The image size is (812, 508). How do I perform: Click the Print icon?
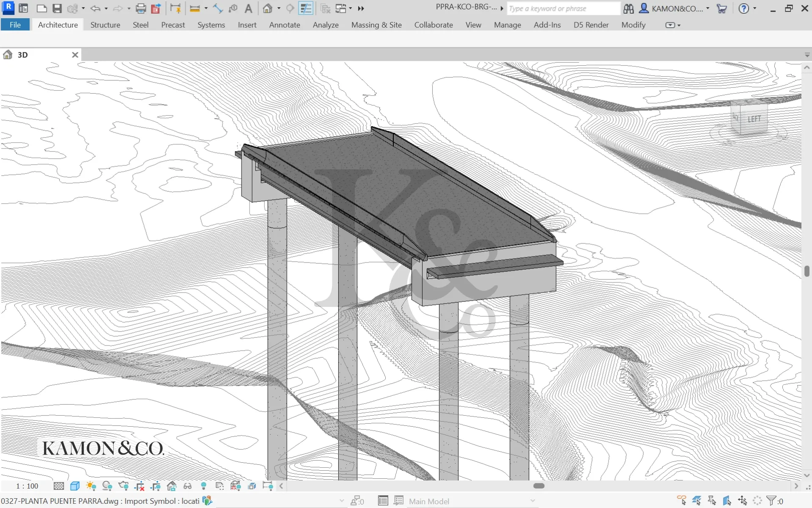point(141,8)
